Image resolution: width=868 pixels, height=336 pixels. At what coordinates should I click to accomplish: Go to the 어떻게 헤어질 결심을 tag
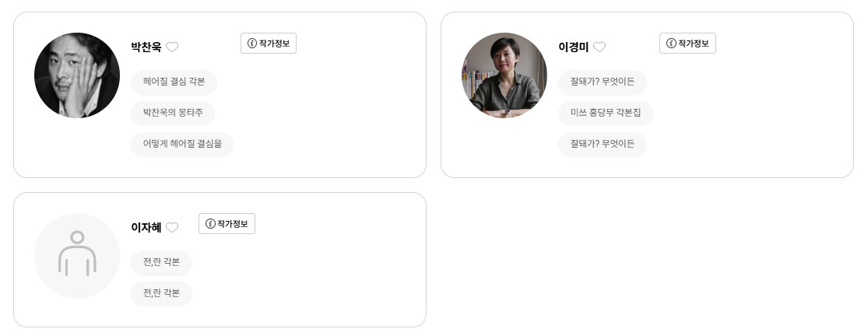[182, 145]
